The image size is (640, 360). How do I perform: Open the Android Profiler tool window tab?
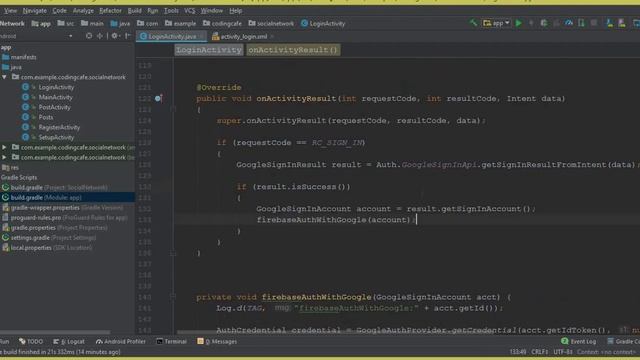click(x=120, y=342)
